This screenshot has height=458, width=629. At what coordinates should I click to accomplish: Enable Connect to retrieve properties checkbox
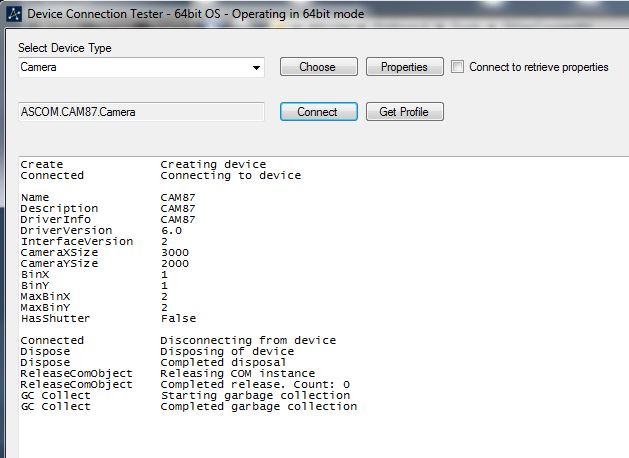click(x=457, y=67)
